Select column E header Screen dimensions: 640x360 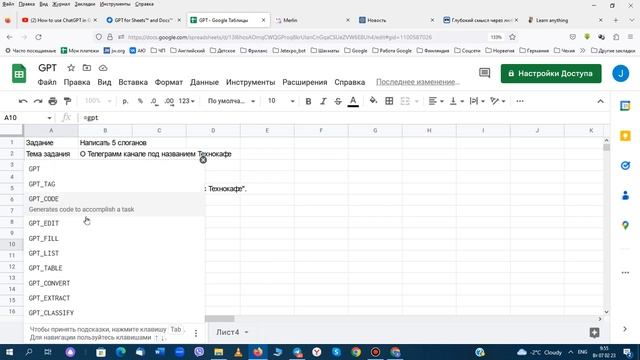pyautogui.click(x=267, y=131)
